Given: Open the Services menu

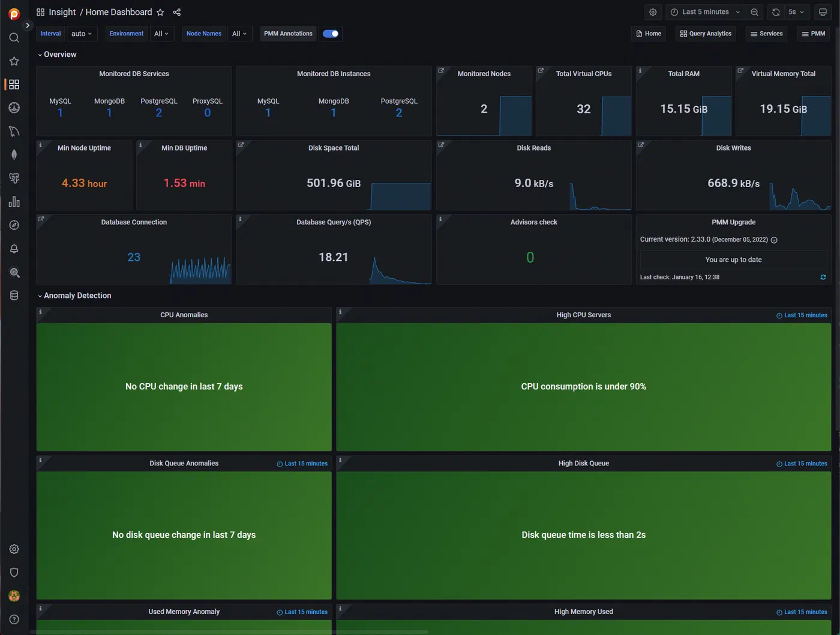Looking at the screenshot, I should [767, 34].
